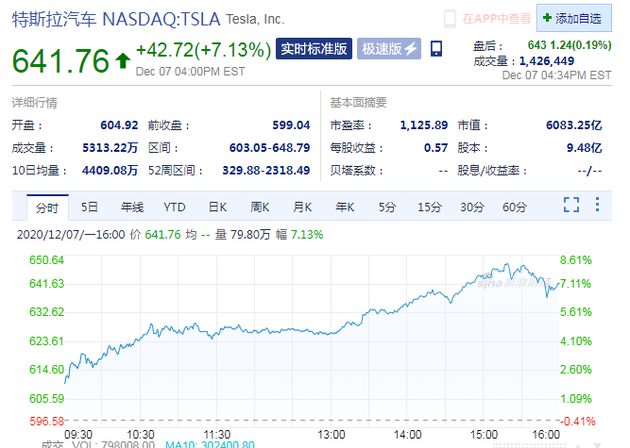
Task: Click the green up arrow beside 641.76
Action: (123, 61)
